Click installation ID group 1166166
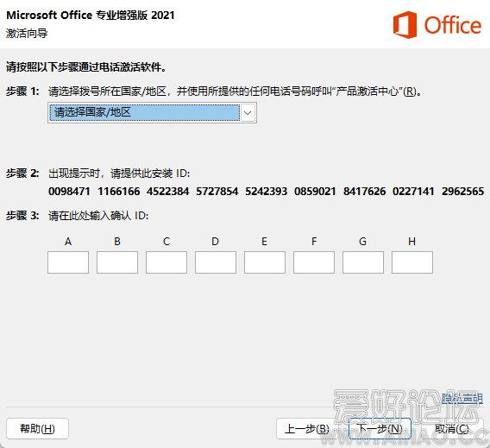490x448 pixels. 119,192
